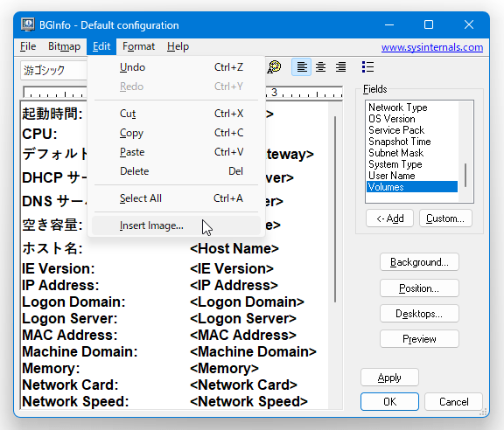Click the Fields list scrollbar thumb
Image resolution: width=504 pixels, height=430 pixels.
point(465,176)
